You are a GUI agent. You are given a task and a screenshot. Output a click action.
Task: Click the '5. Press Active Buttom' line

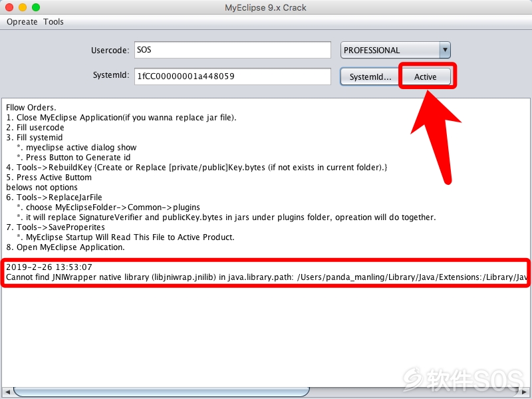click(49, 178)
